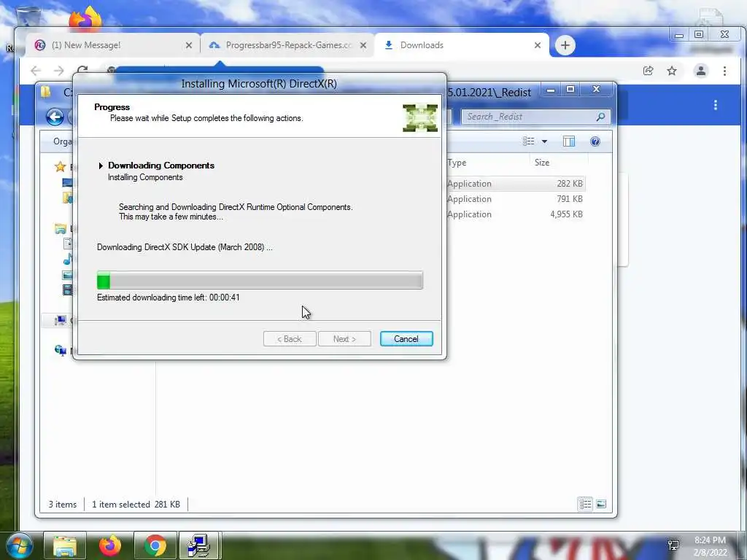Select the 282 KB Application row
Viewport: 747px width, 560px height.
pos(515,184)
